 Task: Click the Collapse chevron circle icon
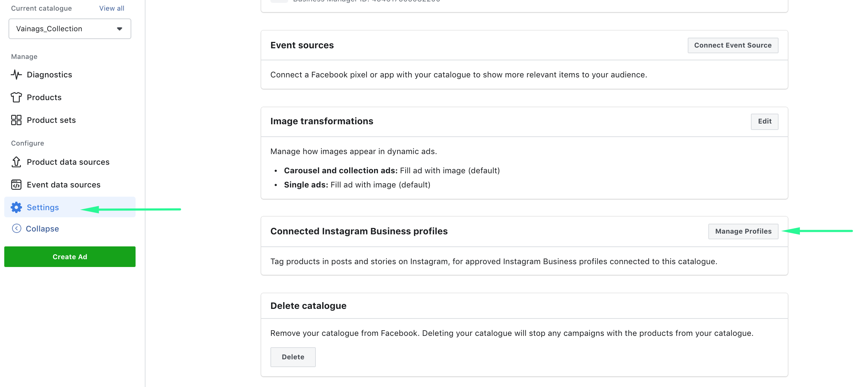[x=17, y=228]
